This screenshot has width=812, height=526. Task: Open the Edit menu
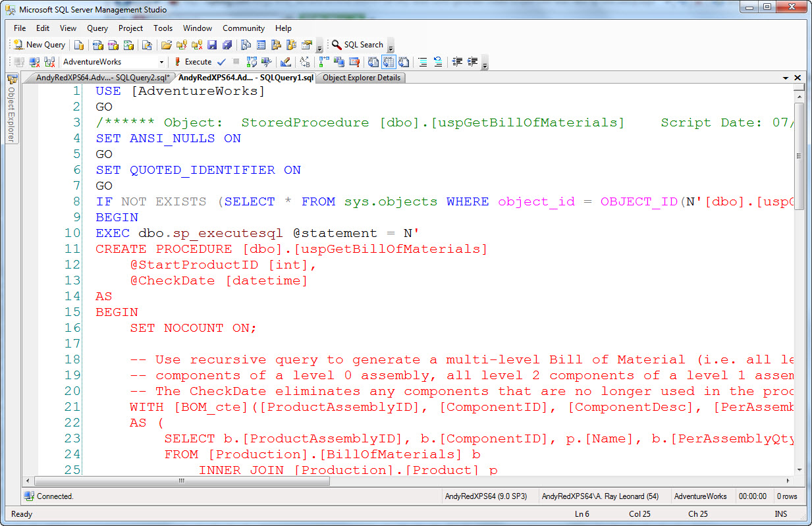click(x=43, y=28)
